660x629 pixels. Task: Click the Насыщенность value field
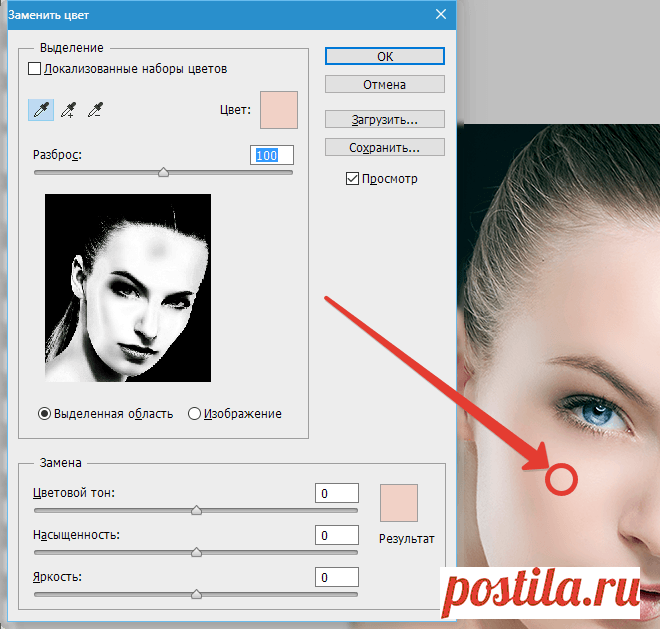(336, 535)
